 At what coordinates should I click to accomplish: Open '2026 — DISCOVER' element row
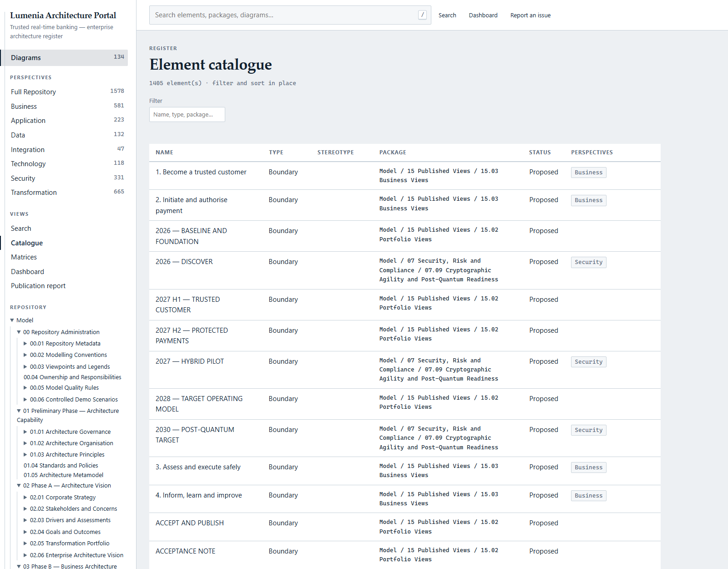tap(184, 262)
